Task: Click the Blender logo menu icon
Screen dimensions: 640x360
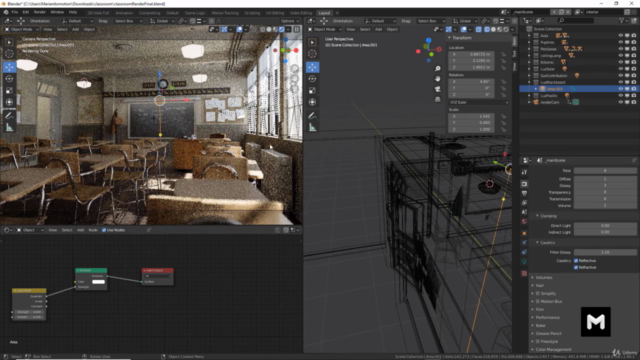Action: [x=5, y=12]
